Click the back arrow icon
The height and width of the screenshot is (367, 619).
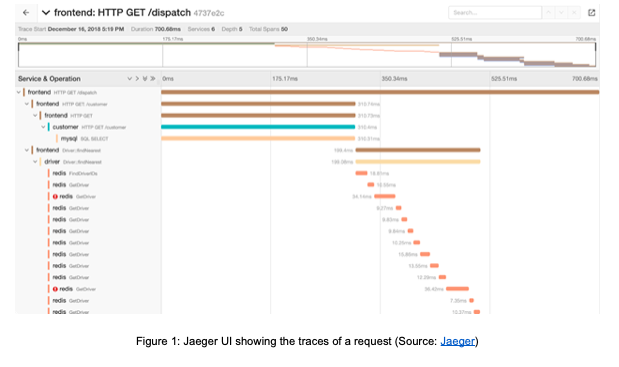pyautogui.click(x=26, y=13)
